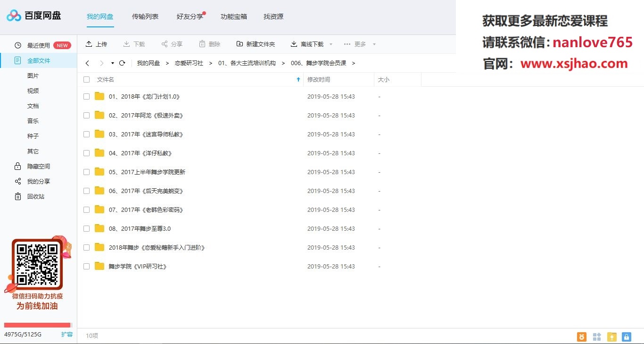Click the 更多 toolbar button
This screenshot has height=344, width=644.
pos(355,44)
